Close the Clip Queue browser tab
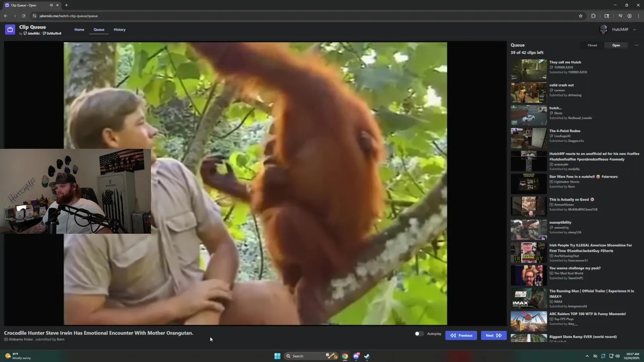This screenshot has width=644, height=362. (x=57, y=5)
